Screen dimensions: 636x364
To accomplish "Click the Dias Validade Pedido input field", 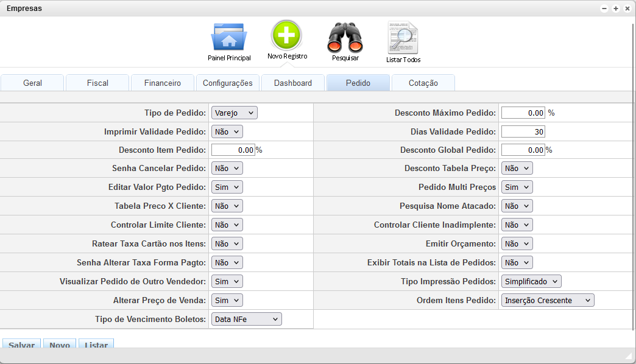I will (523, 131).
